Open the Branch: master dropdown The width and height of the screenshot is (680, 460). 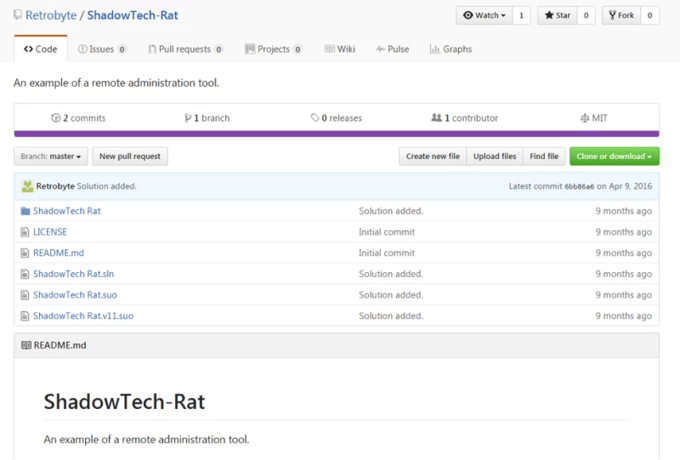coord(50,156)
